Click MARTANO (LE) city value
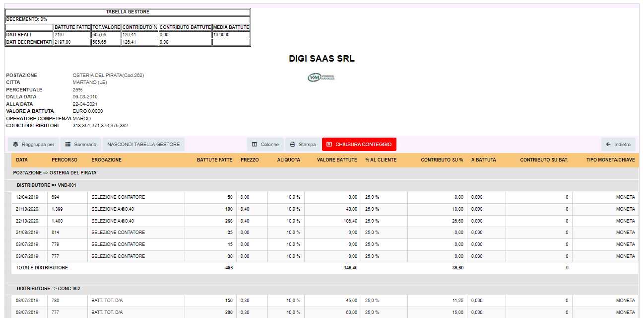Viewport: 644px width, 318px height. pos(90,82)
